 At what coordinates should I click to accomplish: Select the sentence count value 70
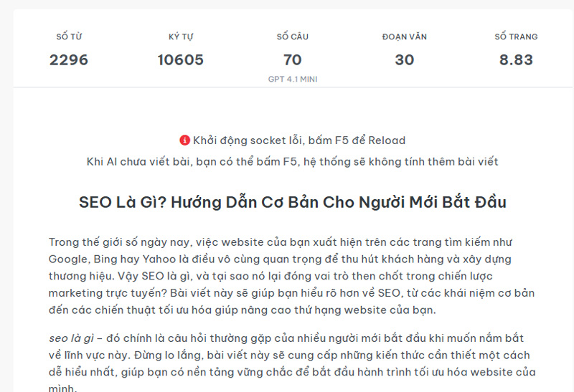[293, 59]
